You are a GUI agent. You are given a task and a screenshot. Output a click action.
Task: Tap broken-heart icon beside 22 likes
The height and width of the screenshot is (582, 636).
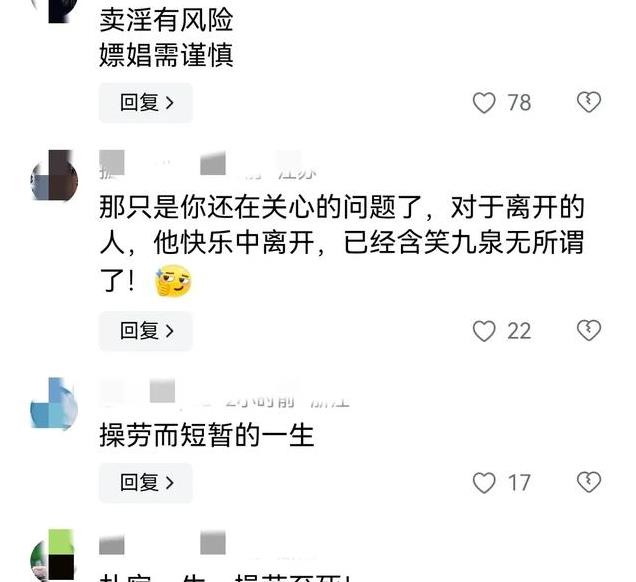[x=589, y=330]
